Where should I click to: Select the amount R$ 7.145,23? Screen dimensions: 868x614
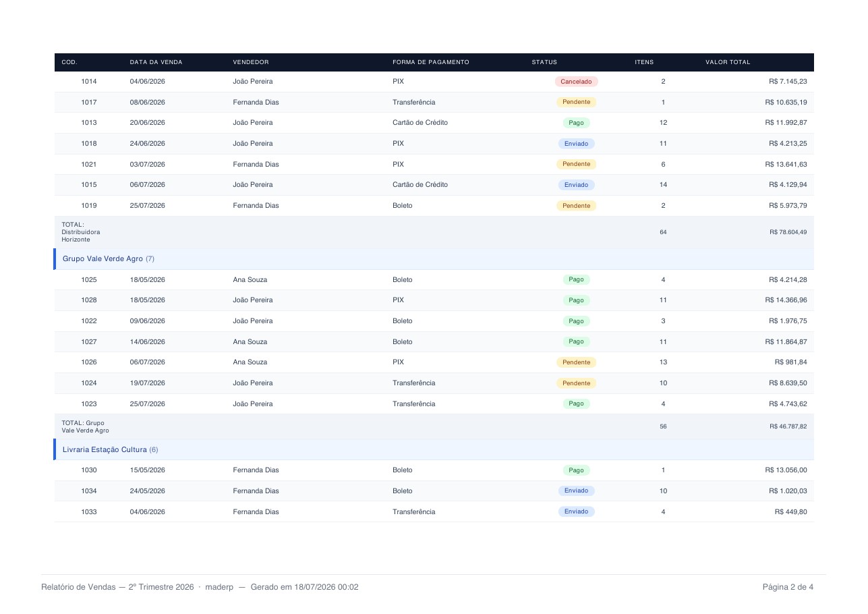click(788, 82)
